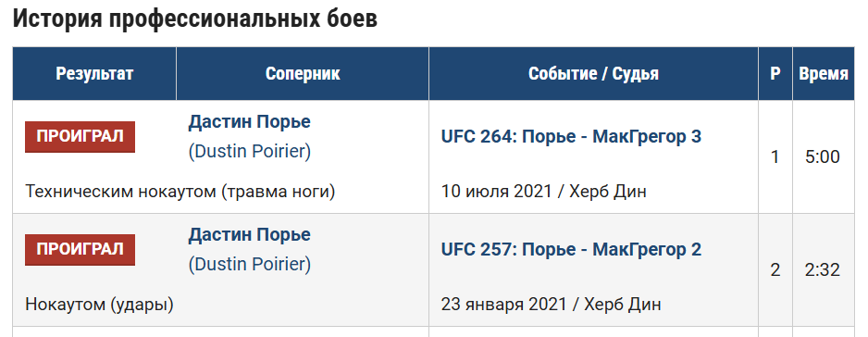Open the UFC 257: Порье - МакГрегор 2 link

[x=571, y=249]
